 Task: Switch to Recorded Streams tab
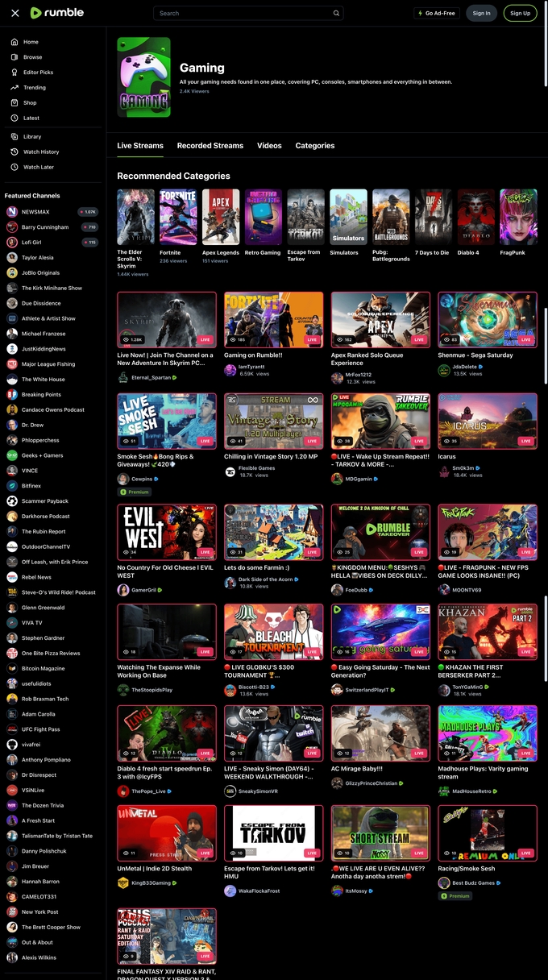210,146
